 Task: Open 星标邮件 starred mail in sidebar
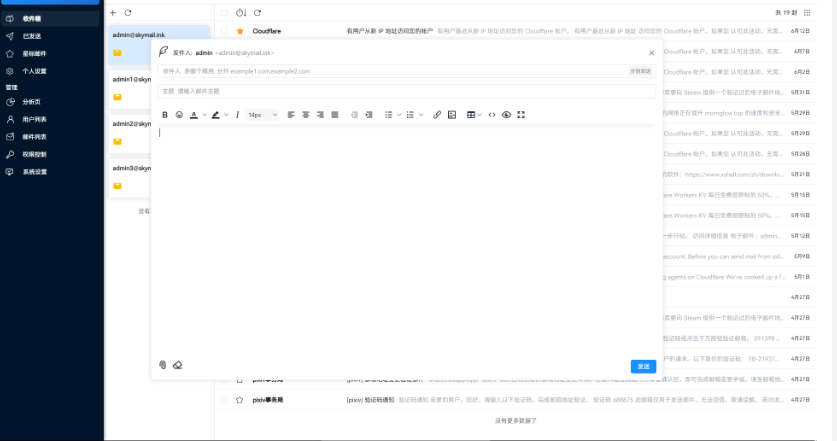tap(50, 54)
